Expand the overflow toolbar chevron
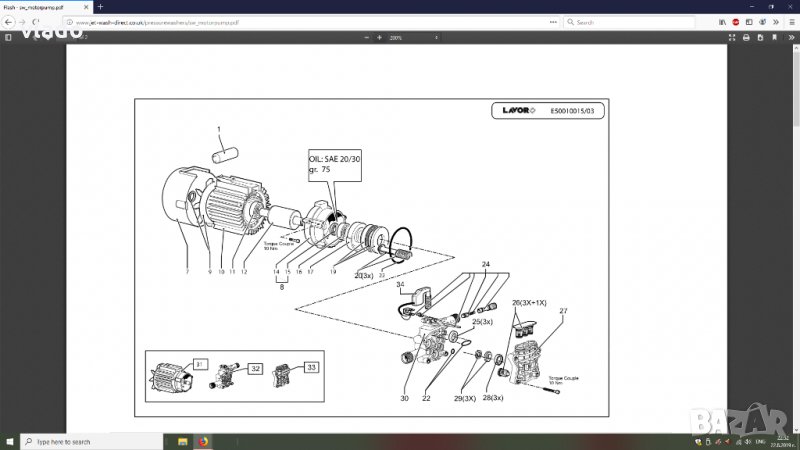This screenshot has width=800, height=450. click(776, 21)
